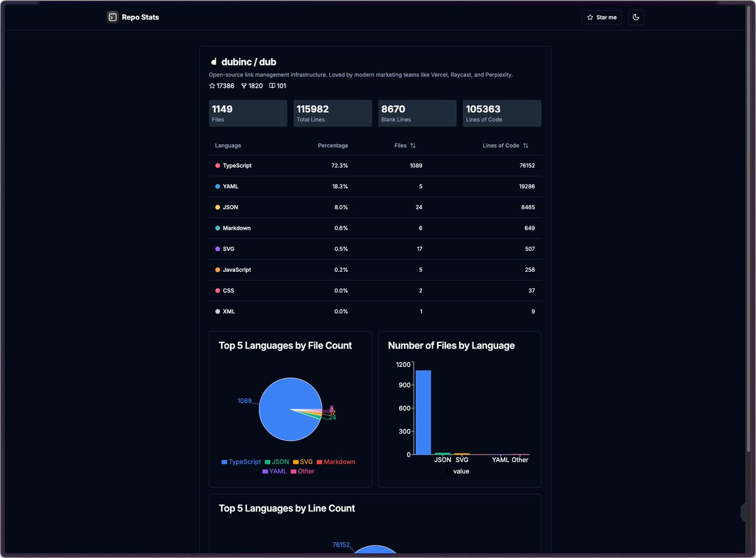Click the Top 5 Languages by Line Count heading
Viewport: 756px width, 558px height.
pyautogui.click(x=287, y=508)
